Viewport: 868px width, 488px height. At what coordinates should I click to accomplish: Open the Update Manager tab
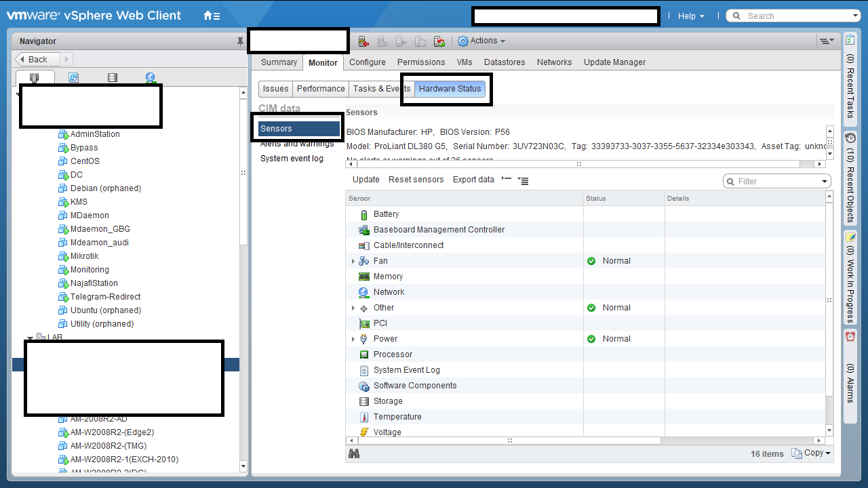pos(614,62)
